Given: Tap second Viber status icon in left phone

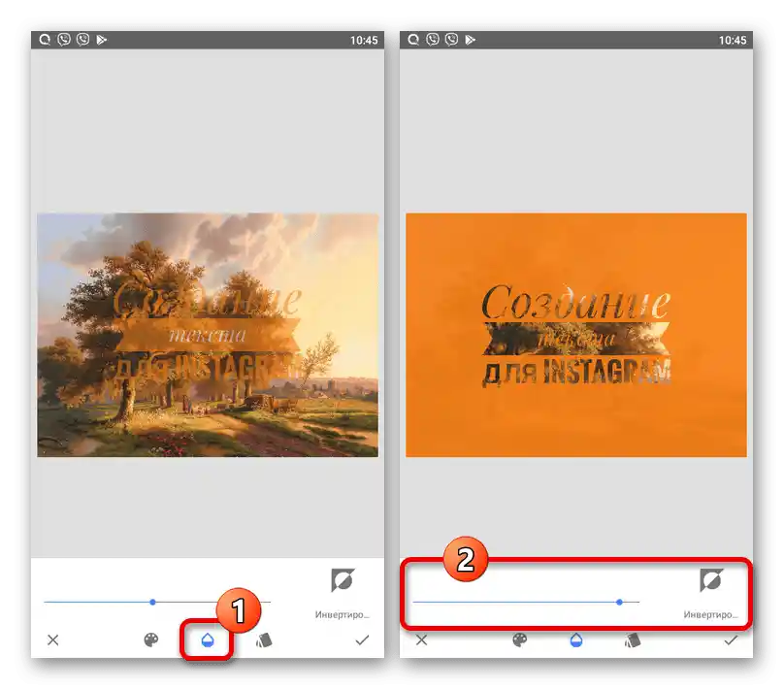Looking at the screenshot, I should coord(83,40).
